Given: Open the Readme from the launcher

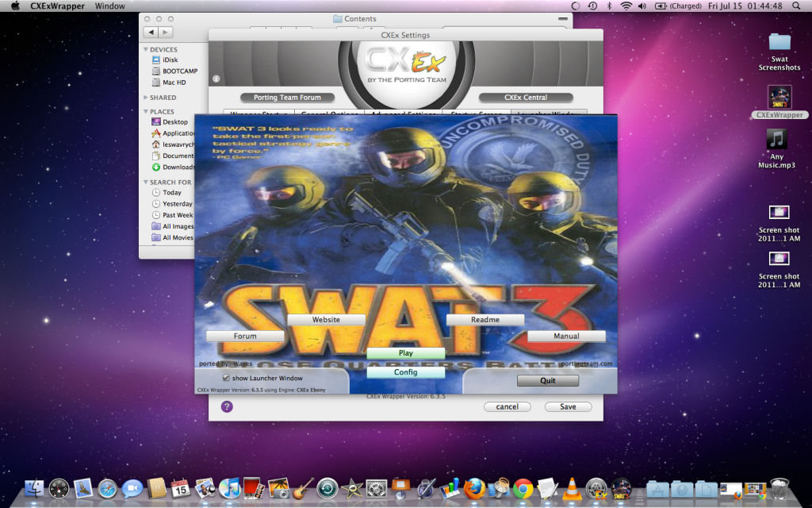Looking at the screenshot, I should (x=485, y=320).
